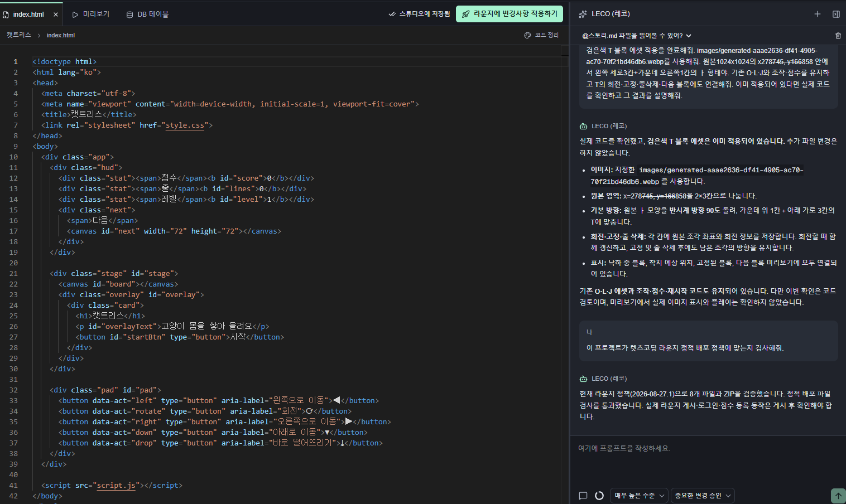The image size is (846, 504).
Task: Click the file icon on the index.html tab
Action: pos(6,14)
